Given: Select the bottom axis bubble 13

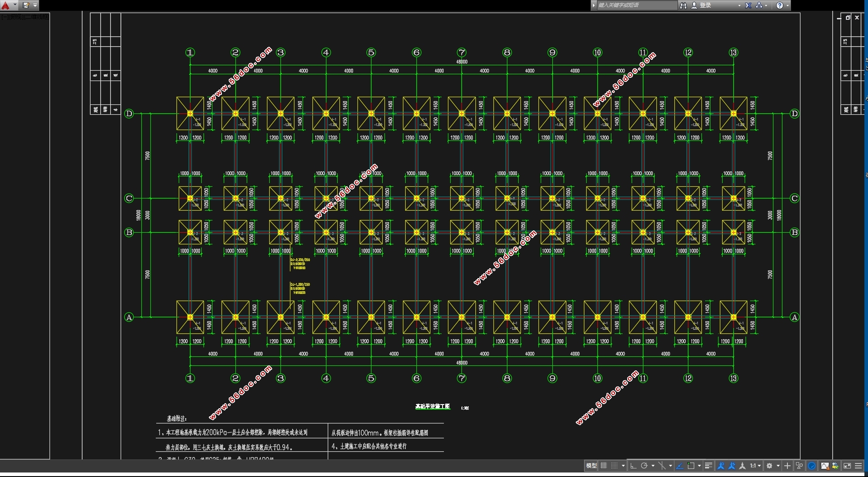Looking at the screenshot, I should pyautogui.click(x=733, y=378).
